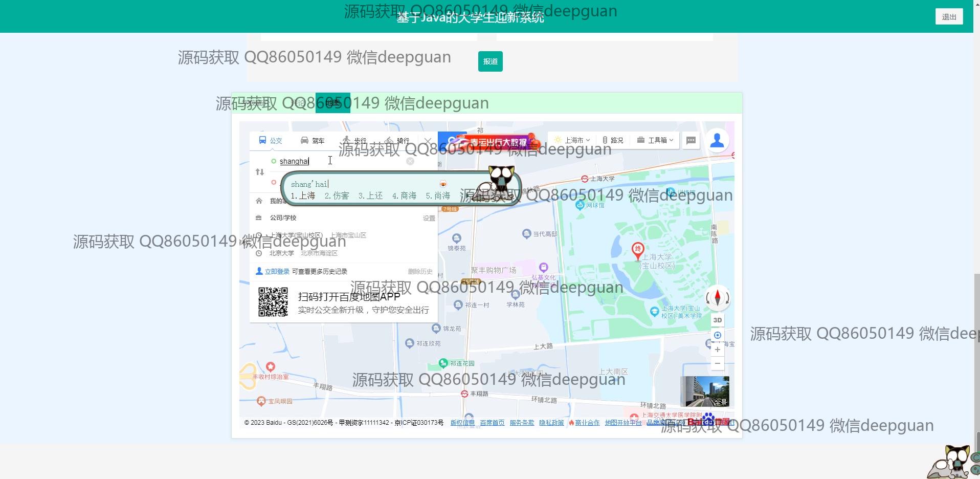
Task: Expand the 上海市 city dropdown
Action: point(573,140)
